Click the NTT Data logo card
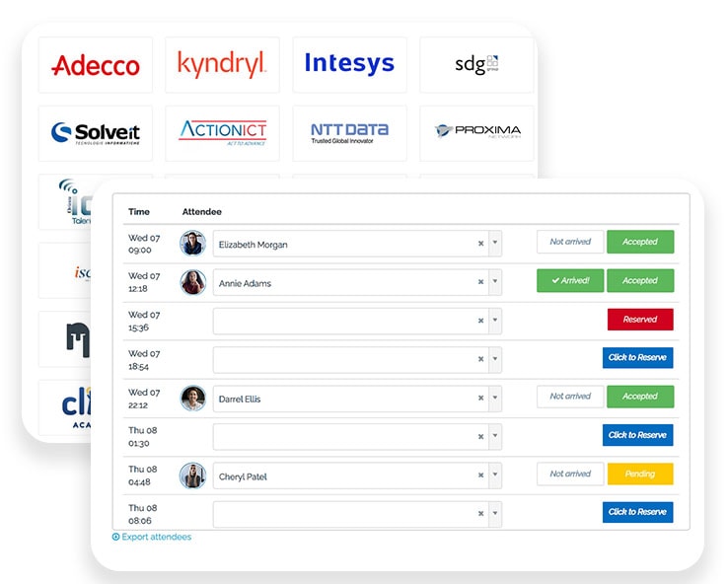This screenshot has width=728, height=584. [349, 134]
